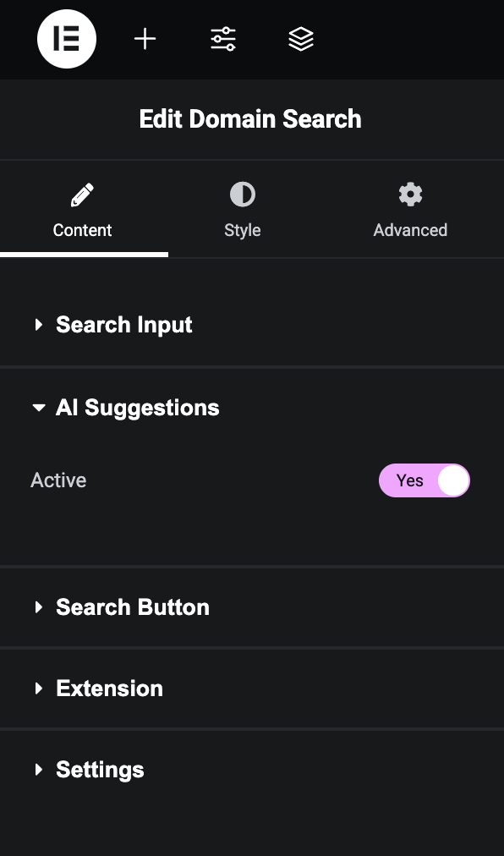The width and height of the screenshot is (504, 856).
Task: Collapse the AI Suggestions section
Action: pos(137,407)
